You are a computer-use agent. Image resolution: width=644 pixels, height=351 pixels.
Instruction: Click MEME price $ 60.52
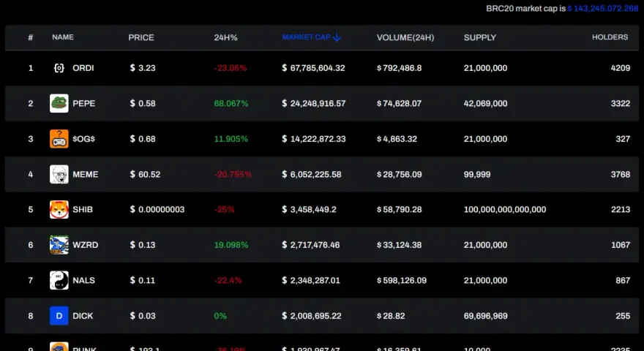coord(145,175)
